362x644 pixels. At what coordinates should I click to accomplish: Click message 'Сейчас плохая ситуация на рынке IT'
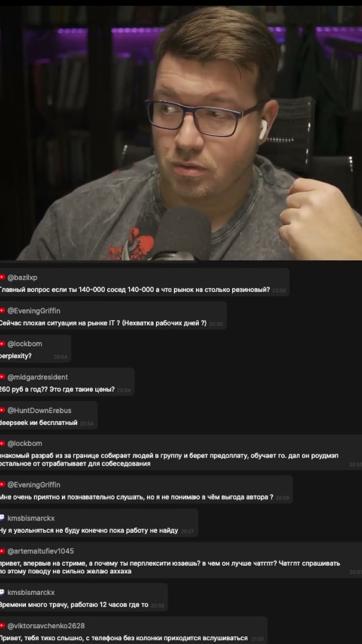coord(103,323)
